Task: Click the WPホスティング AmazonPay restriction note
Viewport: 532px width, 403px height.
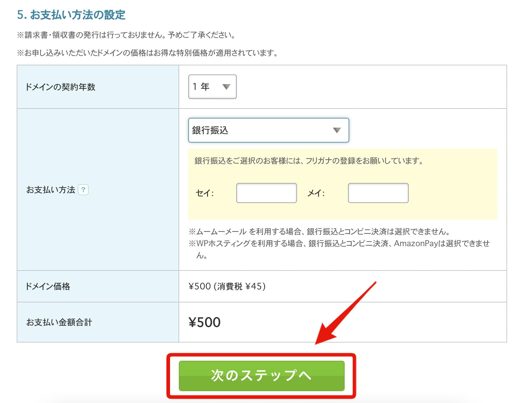Action: (x=339, y=249)
